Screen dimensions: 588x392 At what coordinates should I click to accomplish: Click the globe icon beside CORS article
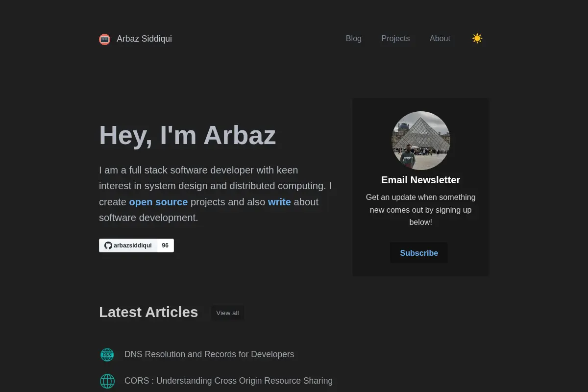[107, 381]
